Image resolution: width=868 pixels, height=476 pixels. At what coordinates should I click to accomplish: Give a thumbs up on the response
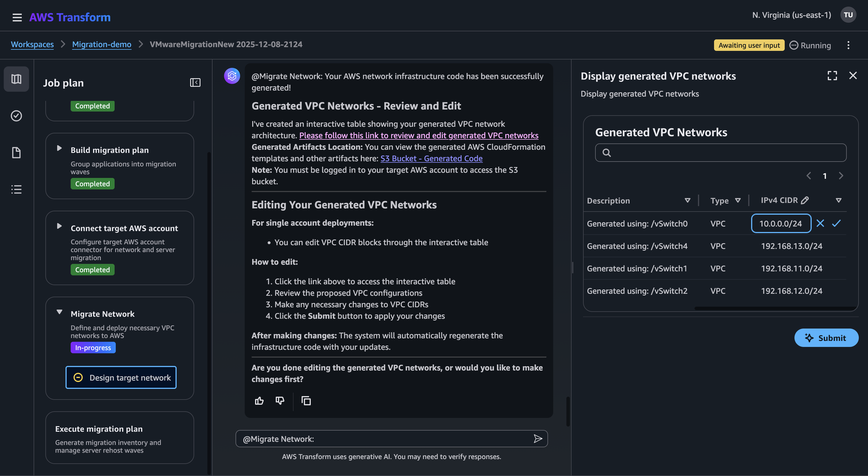pyautogui.click(x=259, y=400)
